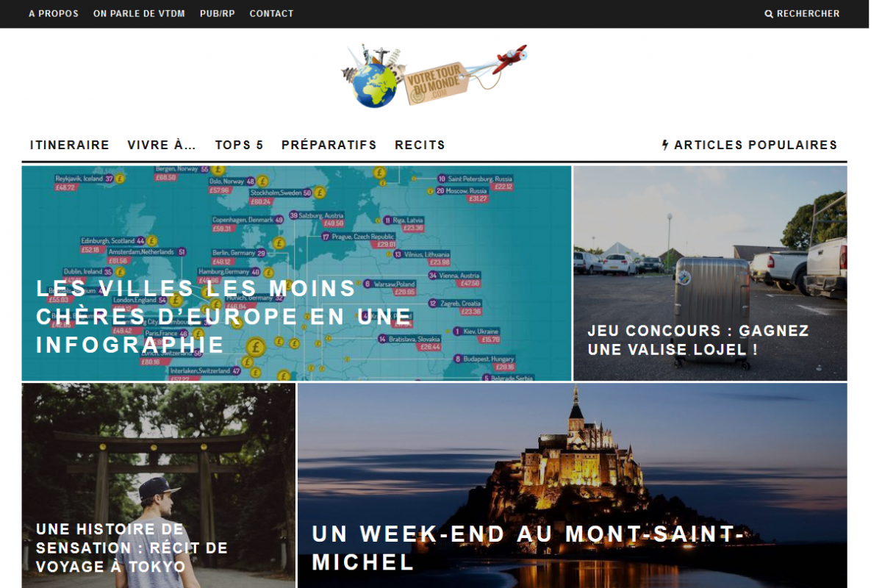Open the A PROPOS page
Screen dimensions: 882x588
pos(54,14)
